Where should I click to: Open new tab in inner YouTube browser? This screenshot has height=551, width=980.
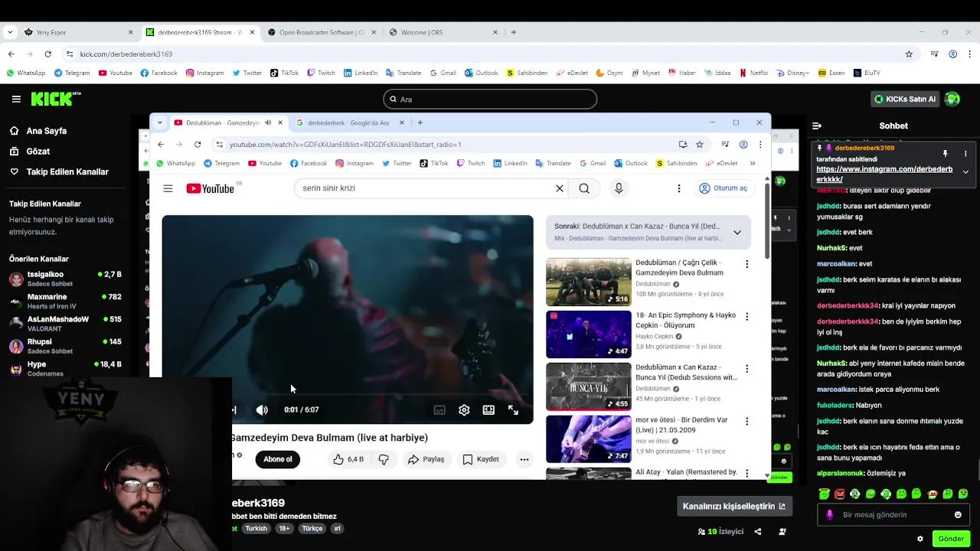(420, 122)
